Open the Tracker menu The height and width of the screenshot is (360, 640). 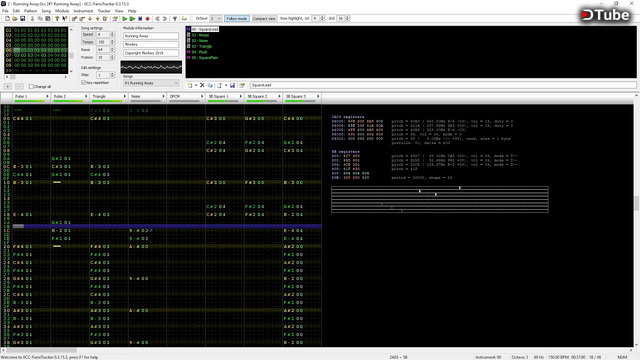click(x=104, y=11)
